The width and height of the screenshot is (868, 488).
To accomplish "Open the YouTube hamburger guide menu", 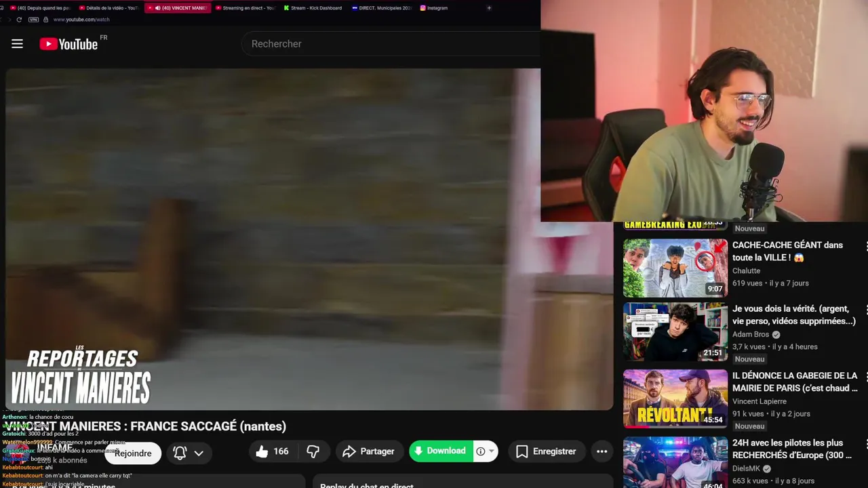I will (x=17, y=44).
